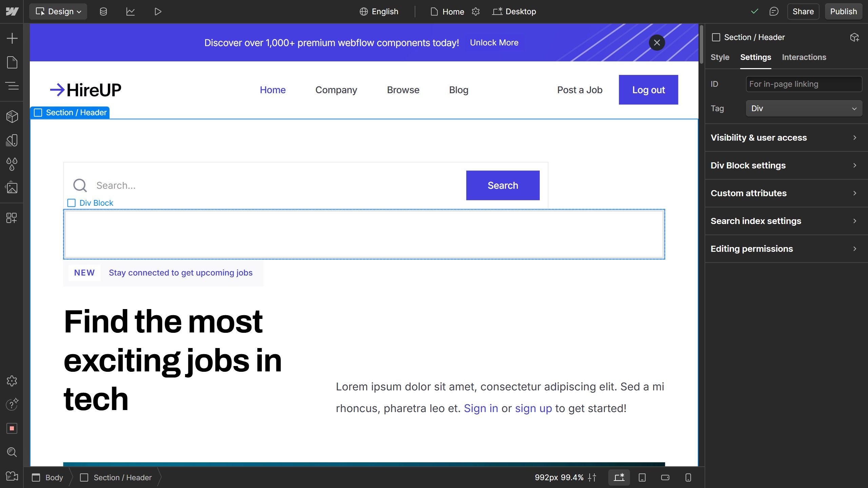
Task: Open the Add Elements panel
Action: coord(12,38)
